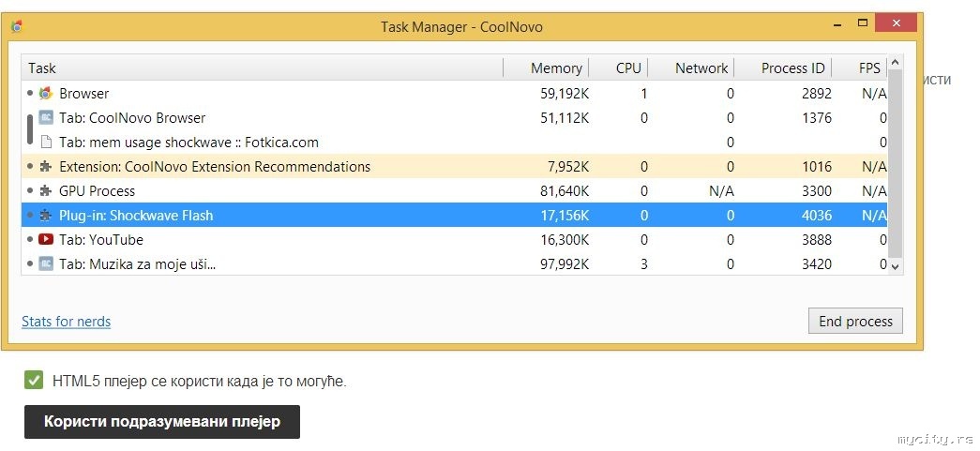Click process ID 2892

coord(817,94)
